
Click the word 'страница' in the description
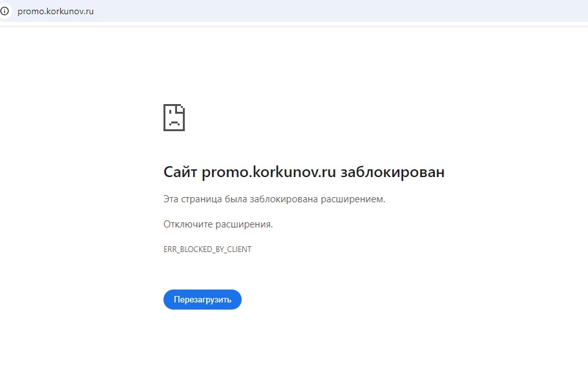click(202, 199)
